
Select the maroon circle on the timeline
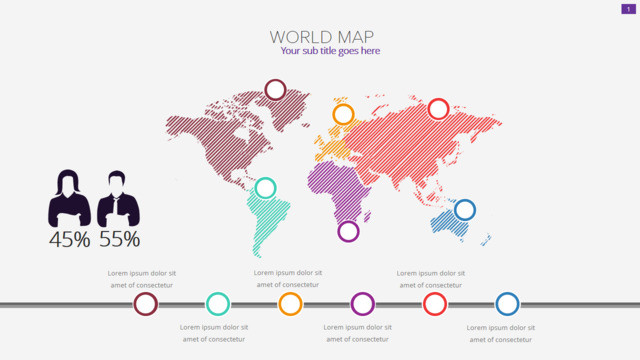pyautogui.click(x=145, y=304)
